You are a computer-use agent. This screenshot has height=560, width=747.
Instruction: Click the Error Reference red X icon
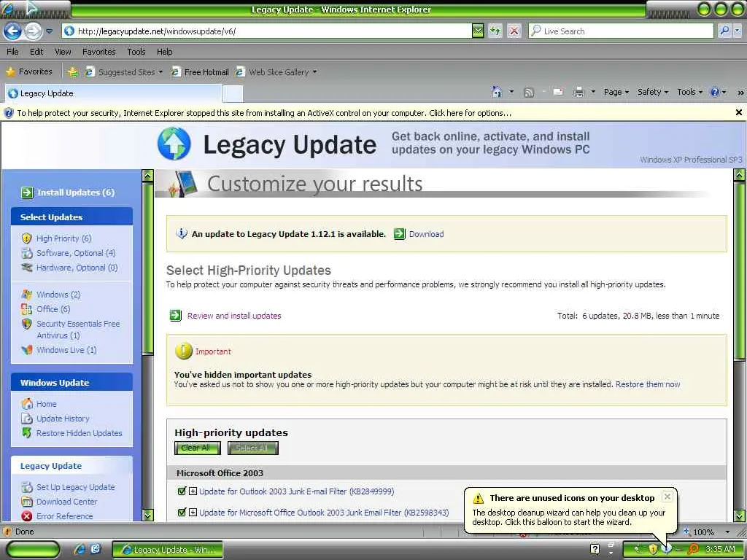[27, 516]
